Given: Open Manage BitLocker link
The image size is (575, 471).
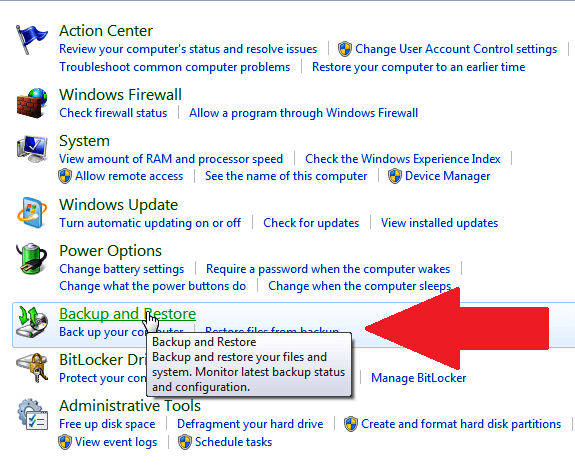Looking at the screenshot, I should (418, 378).
